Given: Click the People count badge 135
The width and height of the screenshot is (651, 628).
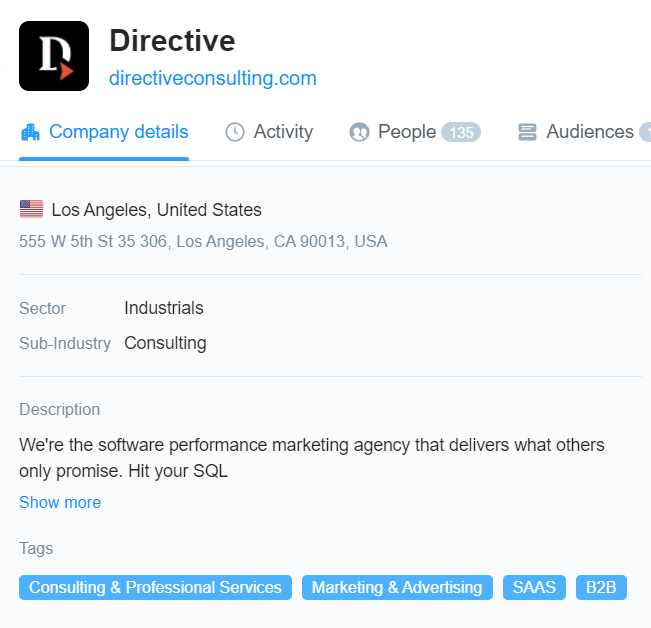Looking at the screenshot, I should point(461,132).
